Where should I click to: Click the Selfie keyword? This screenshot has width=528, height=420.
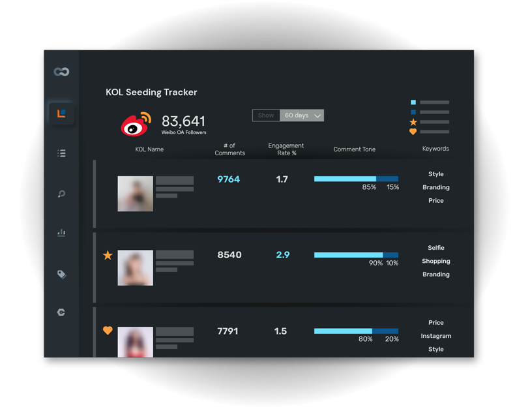click(x=436, y=248)
